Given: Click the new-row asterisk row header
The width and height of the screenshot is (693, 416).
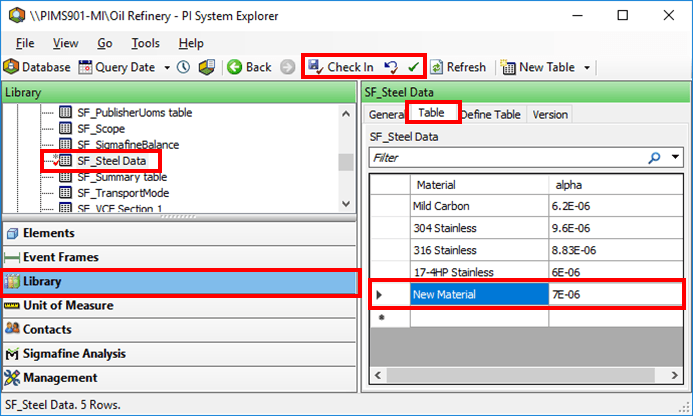Looking at the screenshot, I should click(x=390, y=317).
